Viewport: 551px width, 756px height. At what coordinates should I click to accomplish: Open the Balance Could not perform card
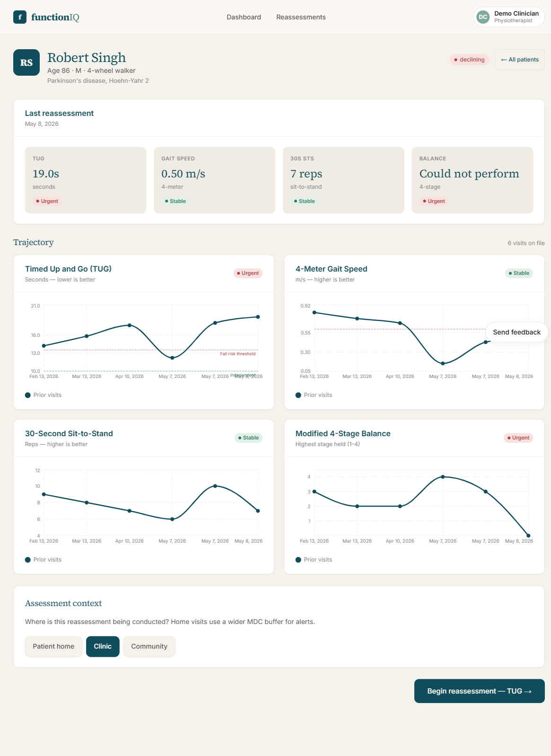pyautogui.click(x=472, y=180)
